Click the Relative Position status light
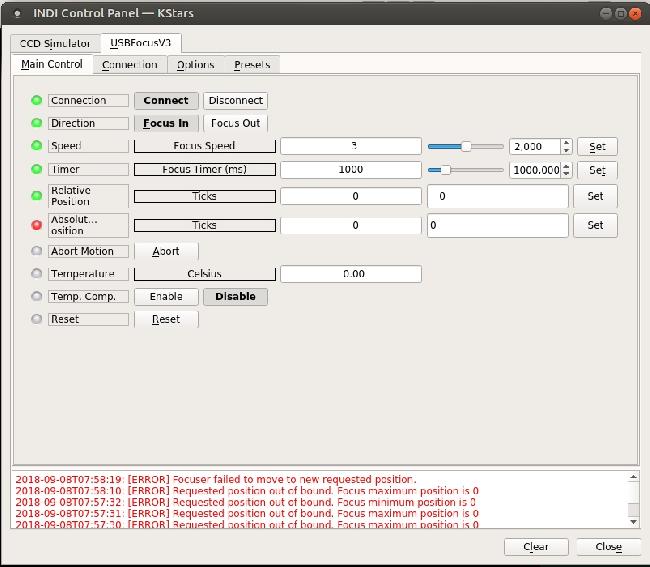Image resolution: width=650 pixels, height=567 pixels. coord(36,196)
